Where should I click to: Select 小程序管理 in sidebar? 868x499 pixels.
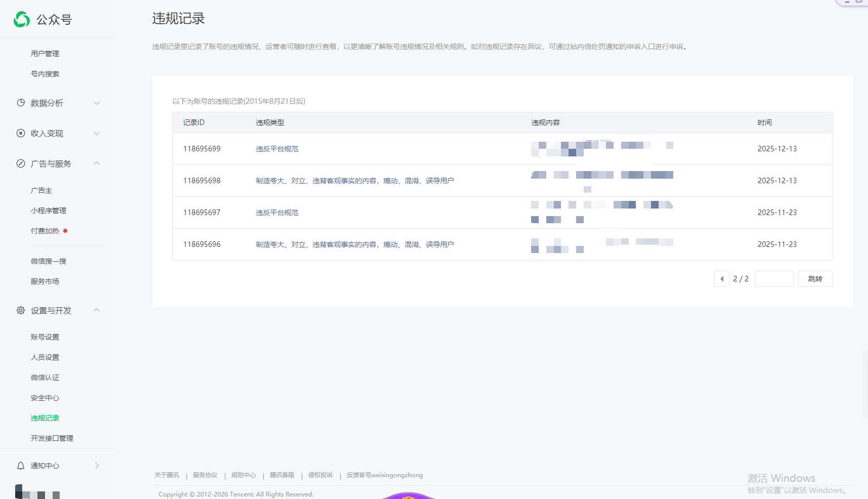point(49,211)
